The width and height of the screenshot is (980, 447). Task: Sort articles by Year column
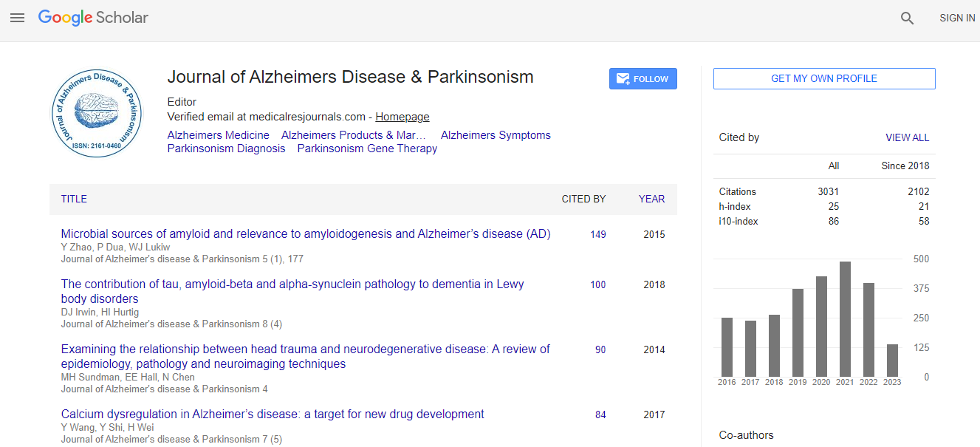point(651,199)
